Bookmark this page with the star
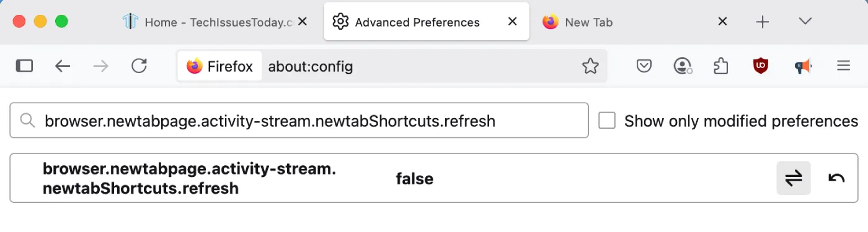This screenshot has width=868, height=232. click(590, 66)
